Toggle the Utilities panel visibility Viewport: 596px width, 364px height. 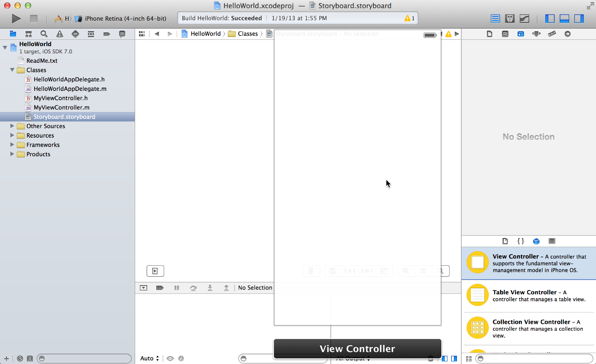pyautogui.click(x=579, y=19)
